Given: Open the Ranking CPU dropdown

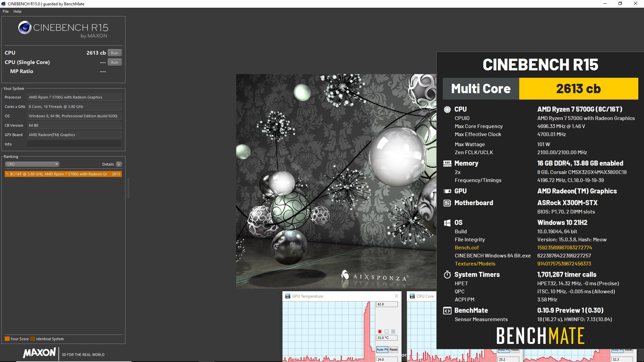Looking at the screenshot, I should [32, 164].
